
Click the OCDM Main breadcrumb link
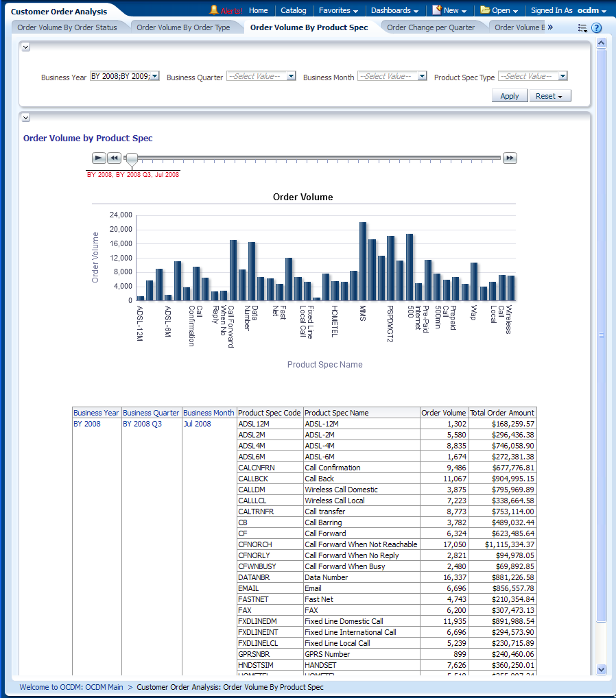(x=71, y=687)
